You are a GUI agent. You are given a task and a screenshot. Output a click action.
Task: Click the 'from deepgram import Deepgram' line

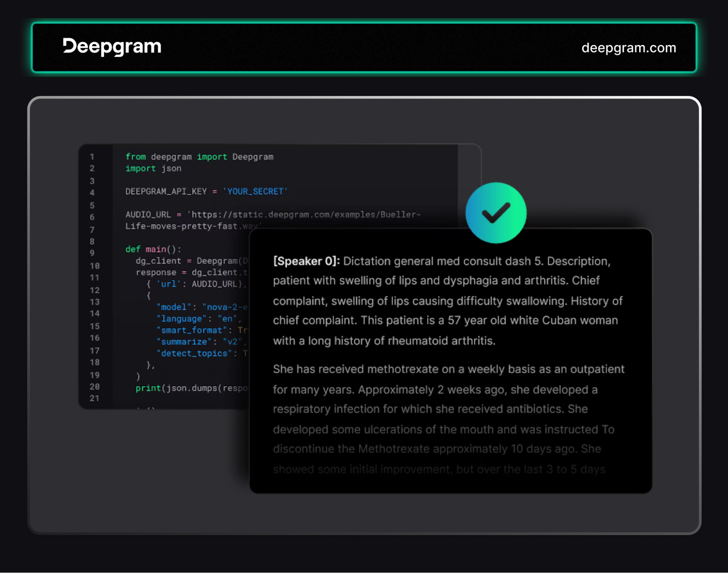coord(199,157)
